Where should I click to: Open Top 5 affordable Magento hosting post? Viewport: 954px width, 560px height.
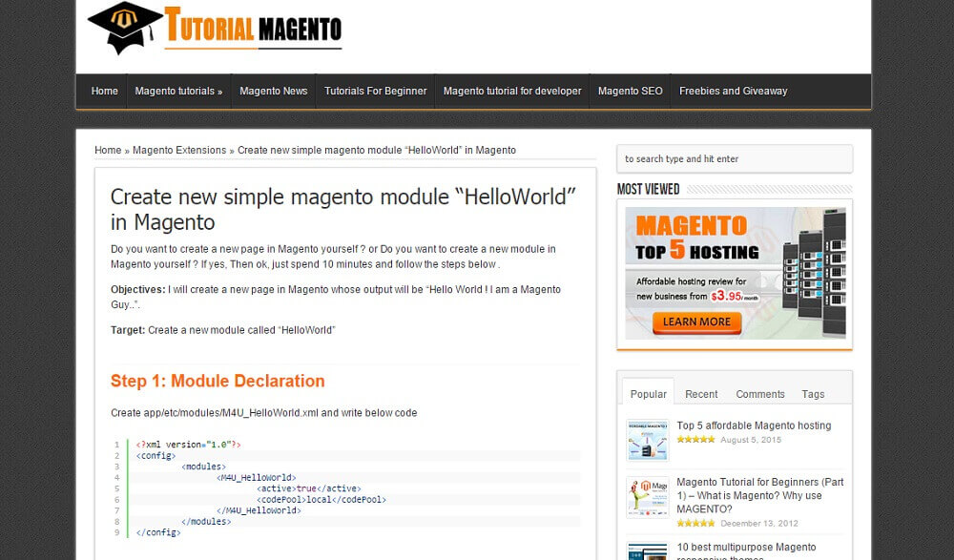point(754,425)
